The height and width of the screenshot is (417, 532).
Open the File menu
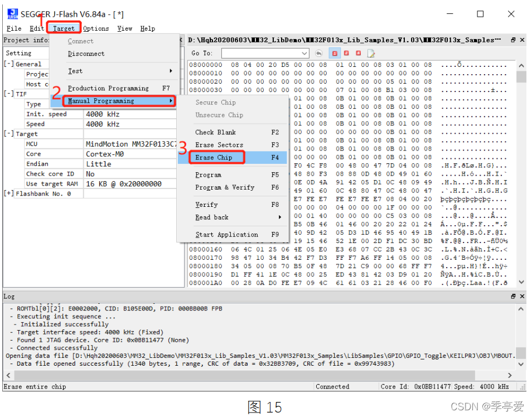click(14, 28)
